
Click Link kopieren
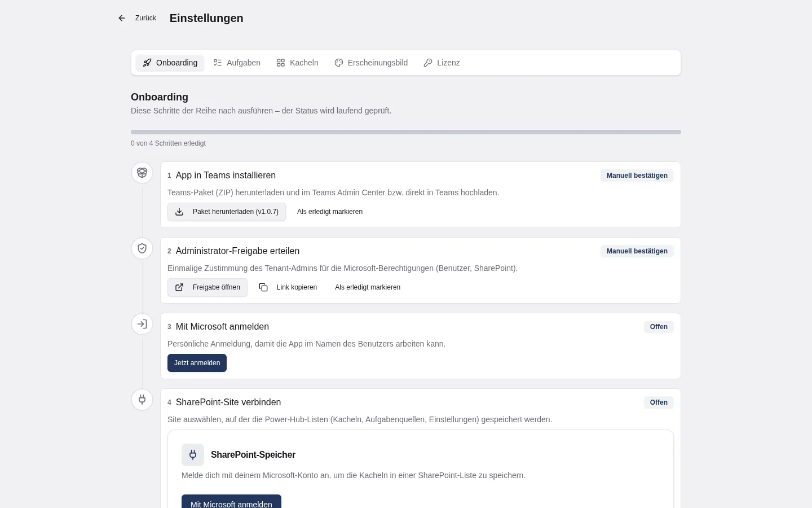tap(288, 287)
